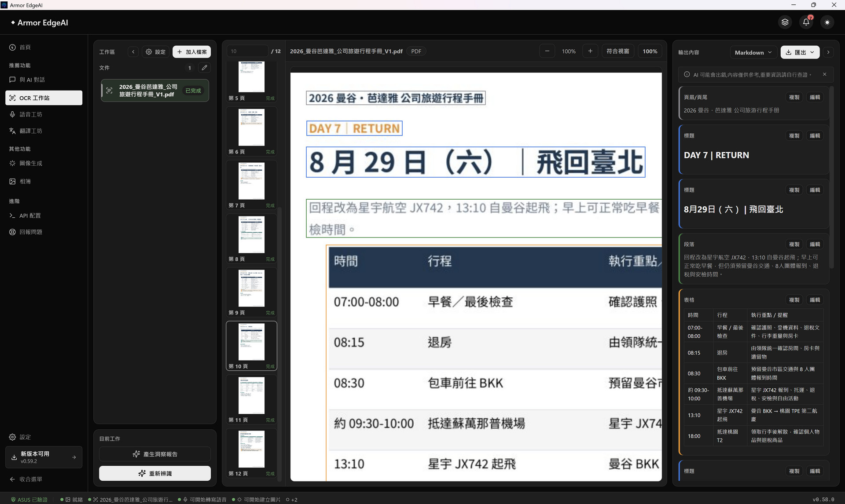This screenshot has height=504, width=845.
Task: Edit 8月29日 飛回臺北 heading block
Action: click(815, 190)
